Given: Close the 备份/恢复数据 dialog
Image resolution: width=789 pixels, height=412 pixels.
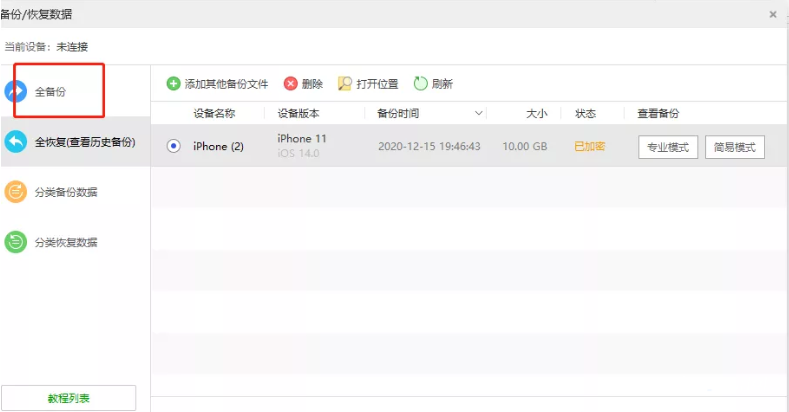Looking at the screenshot, I should (x=773, y=15).
